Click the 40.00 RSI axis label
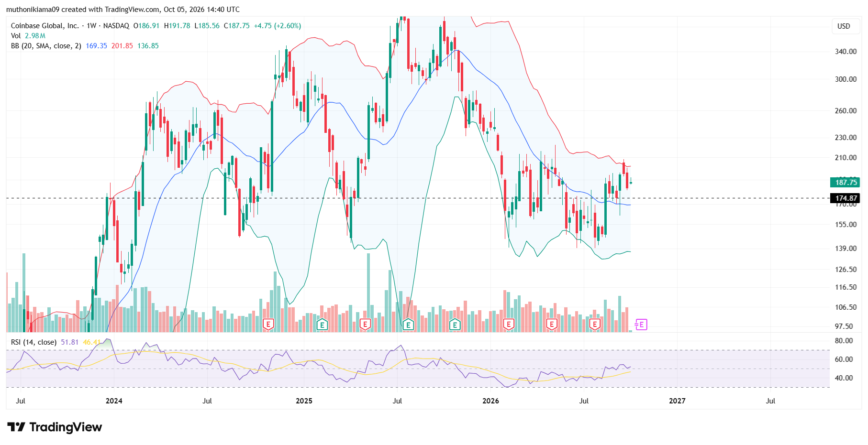Image resolution: width=868 pixels, height=445 pixels. 844,378
